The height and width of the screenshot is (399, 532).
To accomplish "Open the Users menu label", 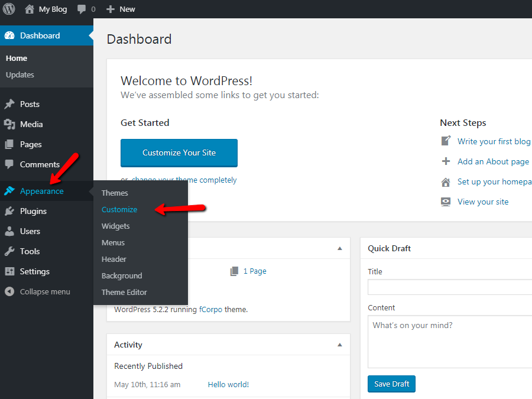I will click(30, 231).
